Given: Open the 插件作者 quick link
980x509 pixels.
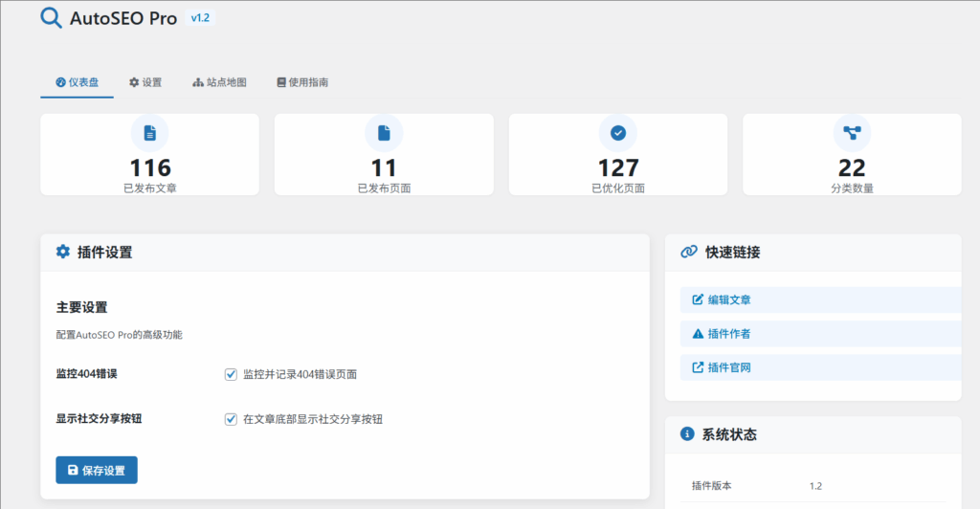Looking at the screenshot, I should pyautogui.click(x=820, y=334).
